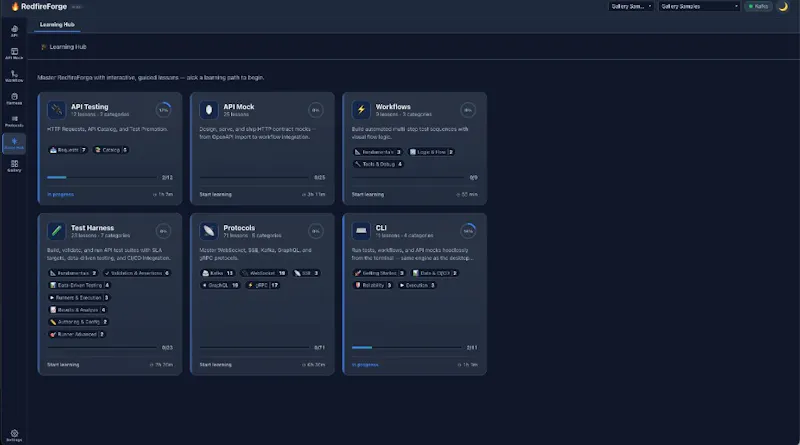Select the WebSocket protocol chip

pyautogui.click(x=263, y=273)
